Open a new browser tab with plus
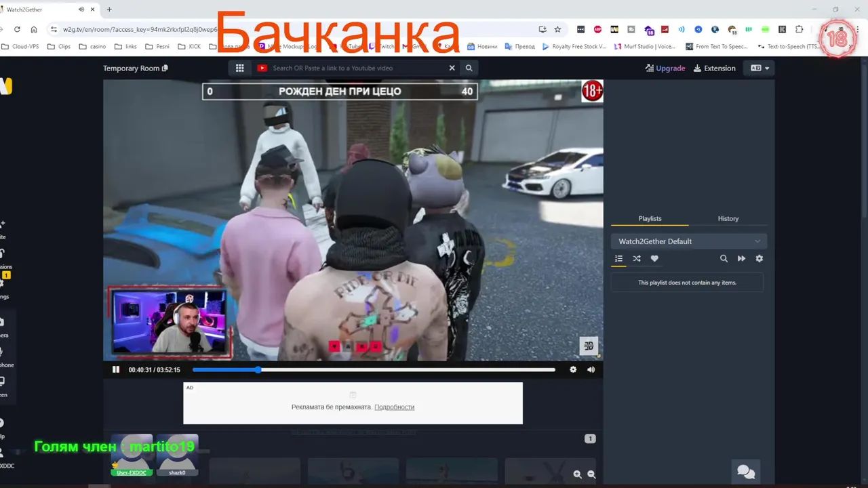Screen dimensions: 868x488 pos(109,9)
